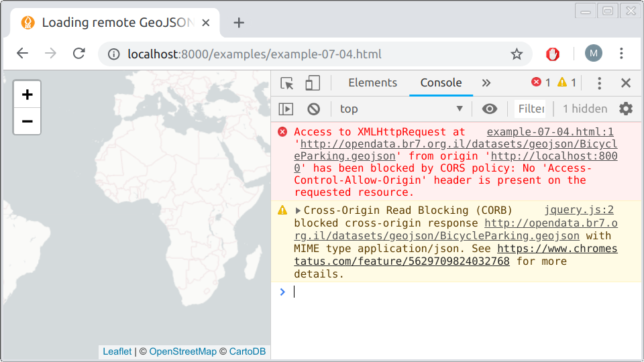The height and width of the screenshot is (362, 644).
Task: Click the address bar URL
Action: click(254, 54)
